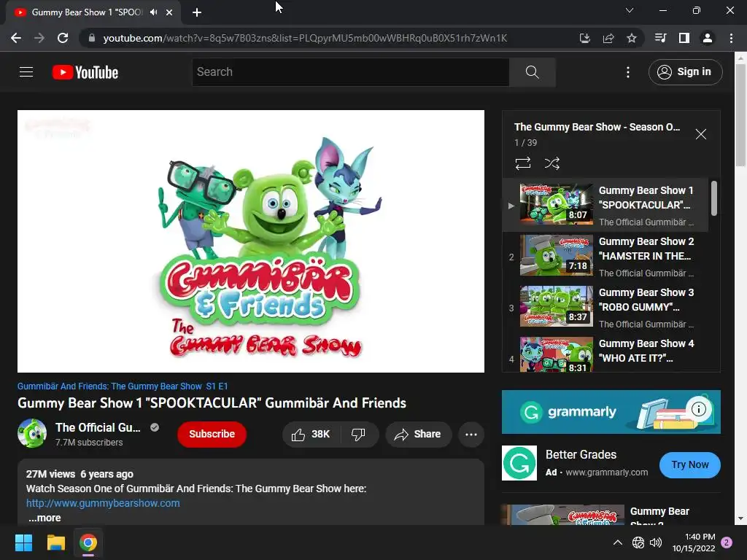Click the browser forward arrow
The height and width of the screenshot is (560, 747).
click(x=39, y=38)
